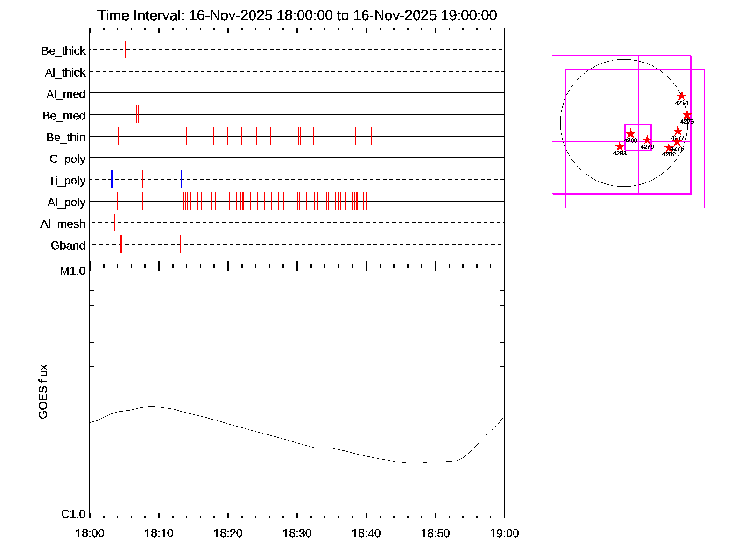The image size is (747, 560).
Task: Select the M1.0 flux axis label
Action: 73,271
